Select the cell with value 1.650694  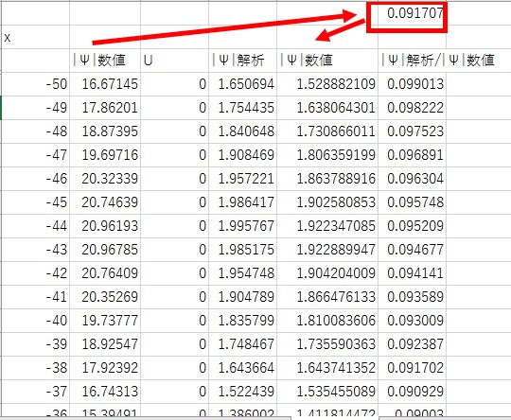[x=243, y=84]
